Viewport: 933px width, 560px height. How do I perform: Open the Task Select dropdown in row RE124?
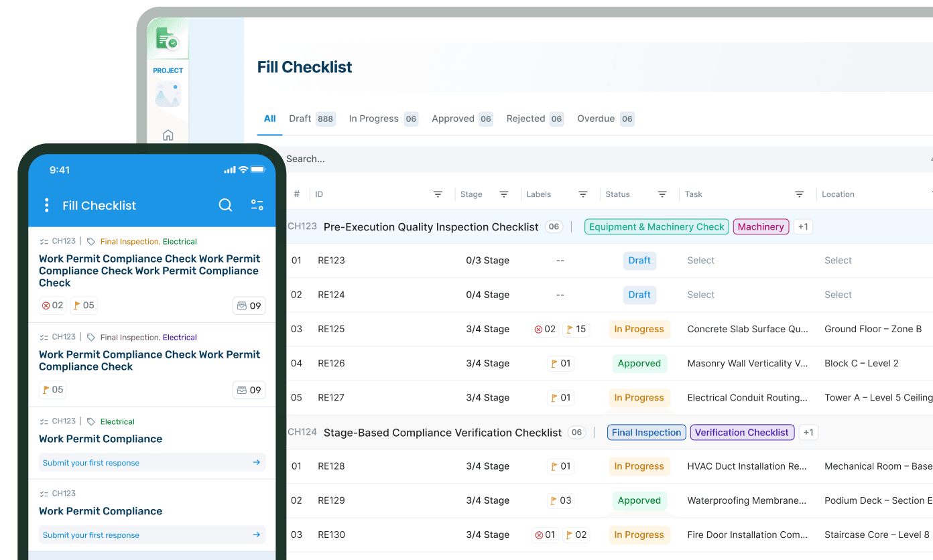click(x=701, y=295)
